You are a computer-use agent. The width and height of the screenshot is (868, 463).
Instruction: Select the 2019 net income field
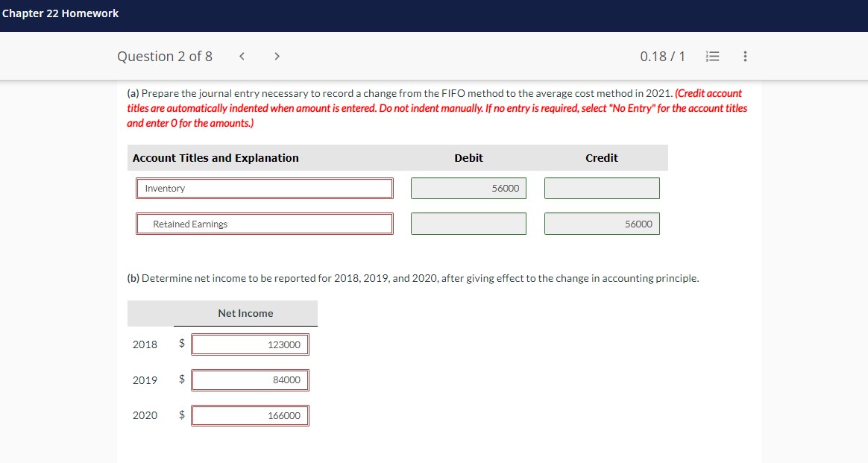tap(250, 379)
